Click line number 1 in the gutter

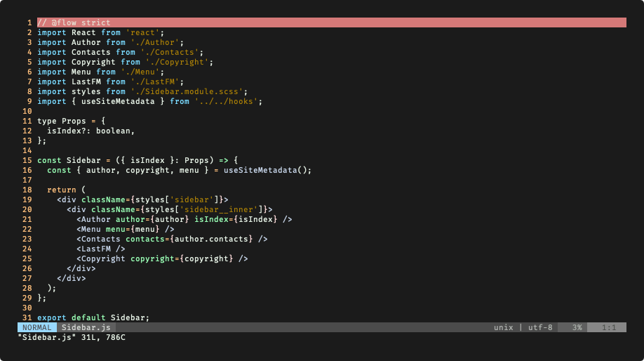click(x=29, y=22)
